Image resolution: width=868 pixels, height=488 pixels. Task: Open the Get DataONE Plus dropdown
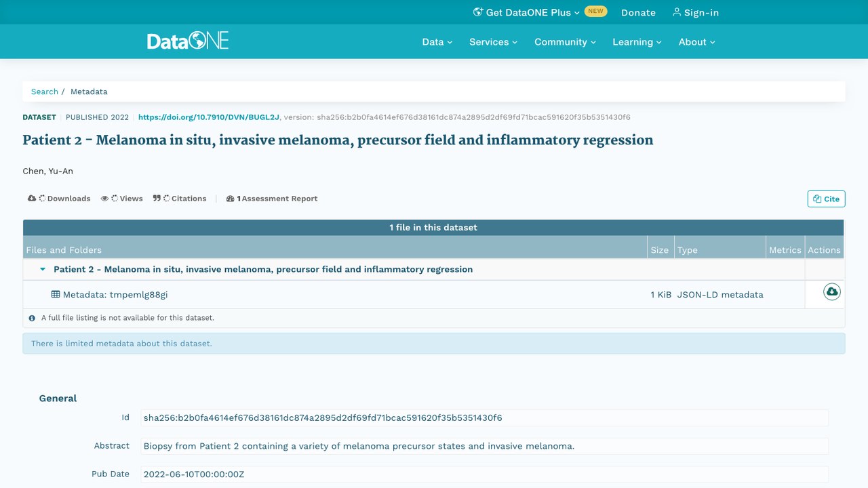point(526,12)
